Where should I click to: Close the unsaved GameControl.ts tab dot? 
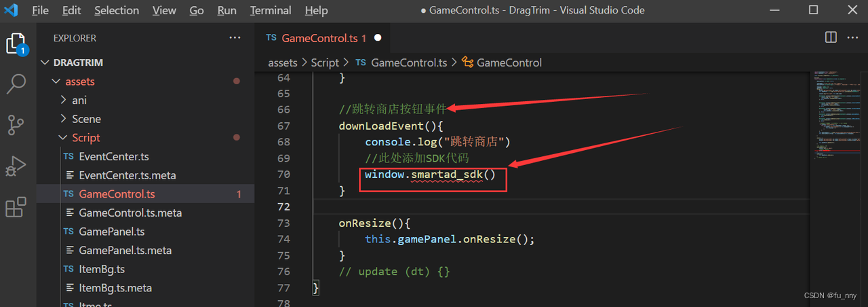[378, 38]
